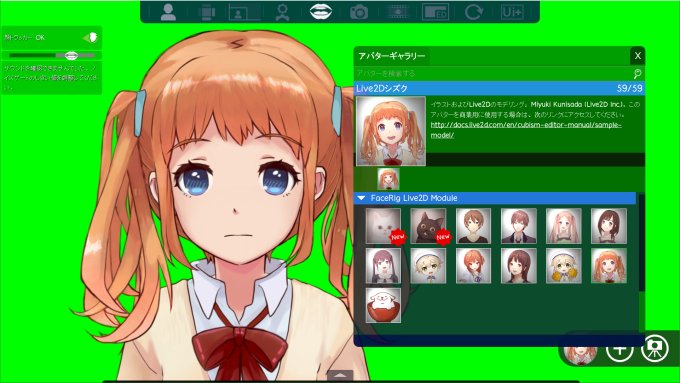680x383 pixels.
Task: Select the orange short-haired girl avatar
Action: [473, 266]
